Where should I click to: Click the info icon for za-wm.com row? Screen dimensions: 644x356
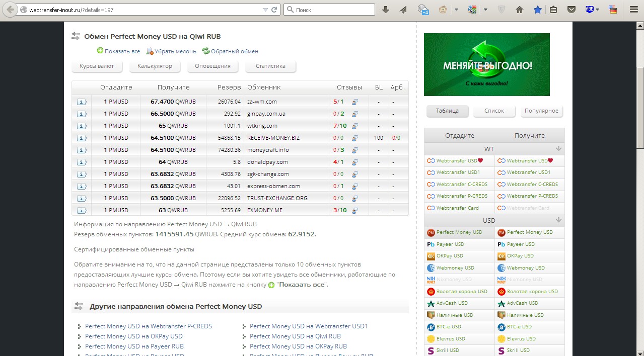point(82,102)
